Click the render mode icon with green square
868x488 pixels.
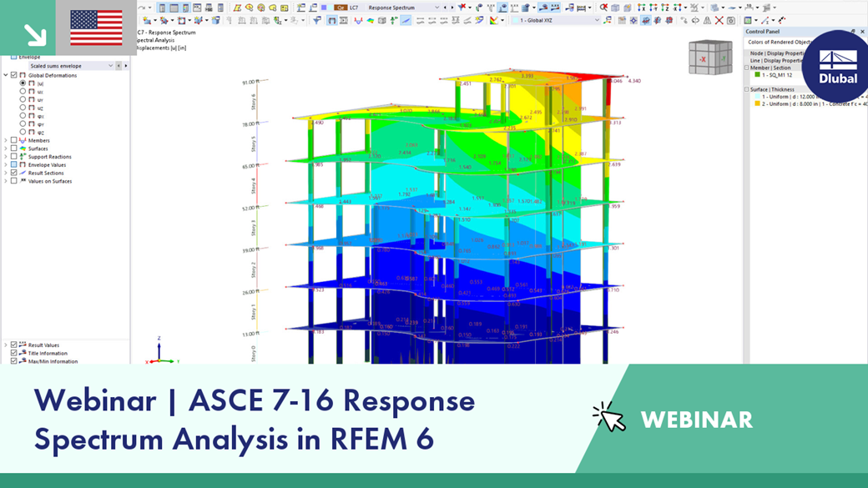coord(747,21)
